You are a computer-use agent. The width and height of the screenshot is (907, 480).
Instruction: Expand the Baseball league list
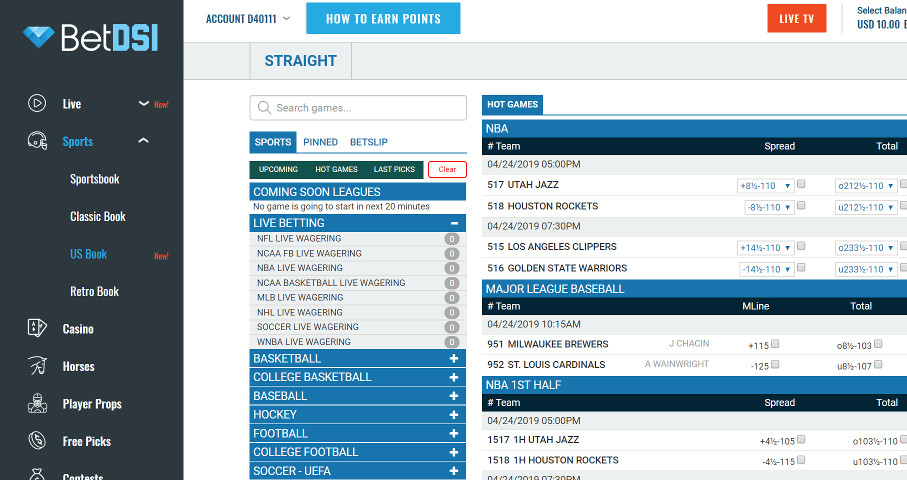(454, 396)
